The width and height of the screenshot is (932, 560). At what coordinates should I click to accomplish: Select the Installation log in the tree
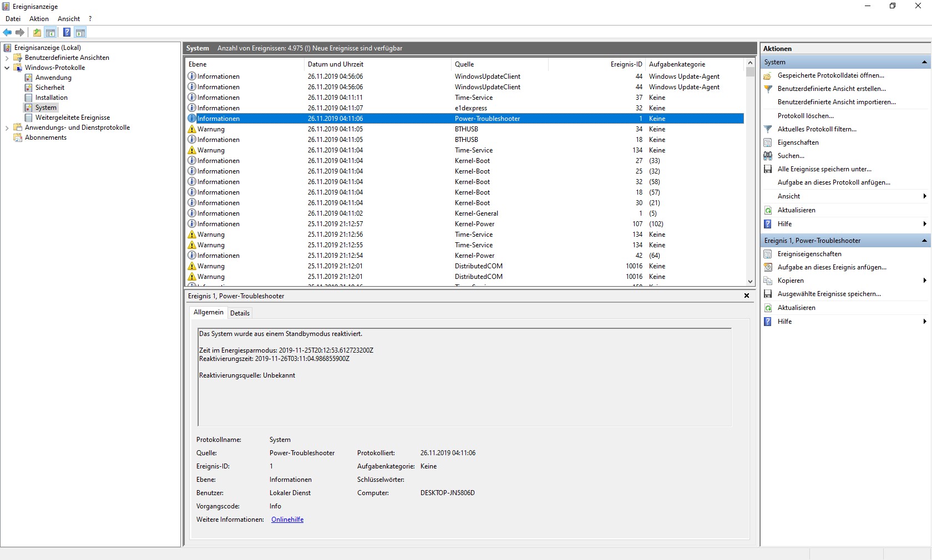(52, 98)
